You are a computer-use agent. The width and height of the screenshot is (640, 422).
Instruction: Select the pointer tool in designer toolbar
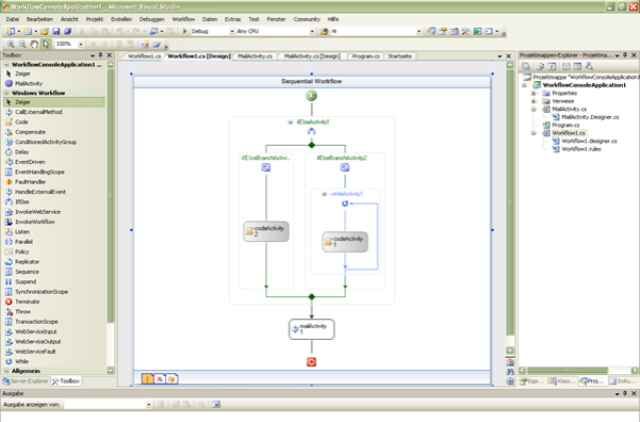click(x=46, y=44)
